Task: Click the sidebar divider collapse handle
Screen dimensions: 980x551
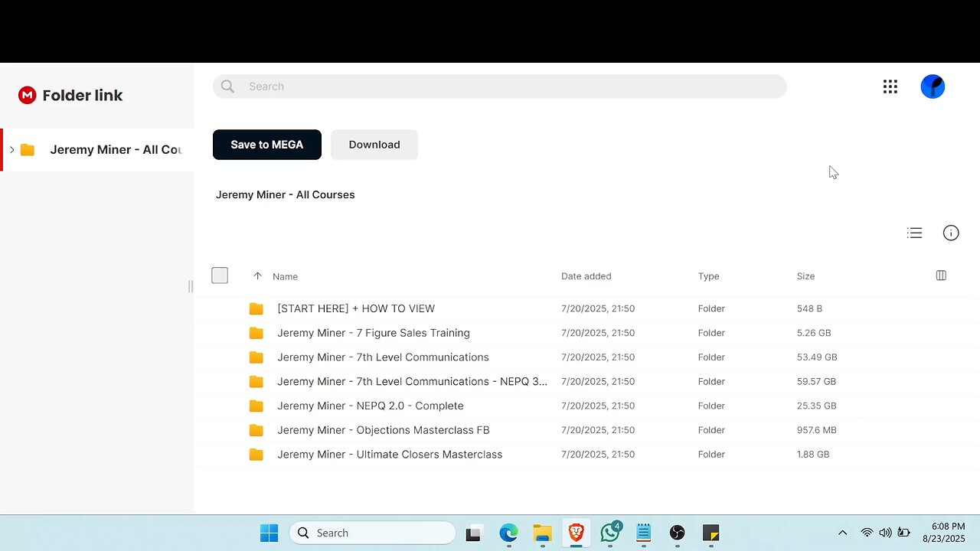Action: [x=191, y=286]
